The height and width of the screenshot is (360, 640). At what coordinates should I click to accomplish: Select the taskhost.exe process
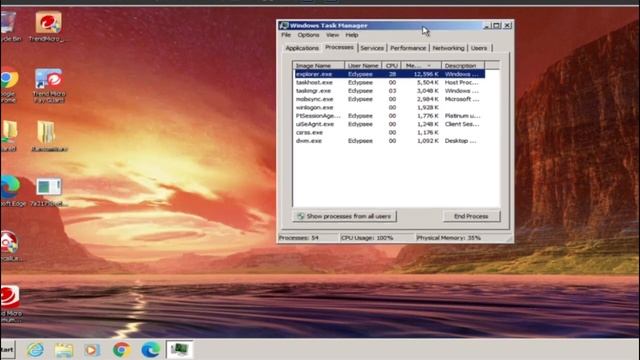390,82
